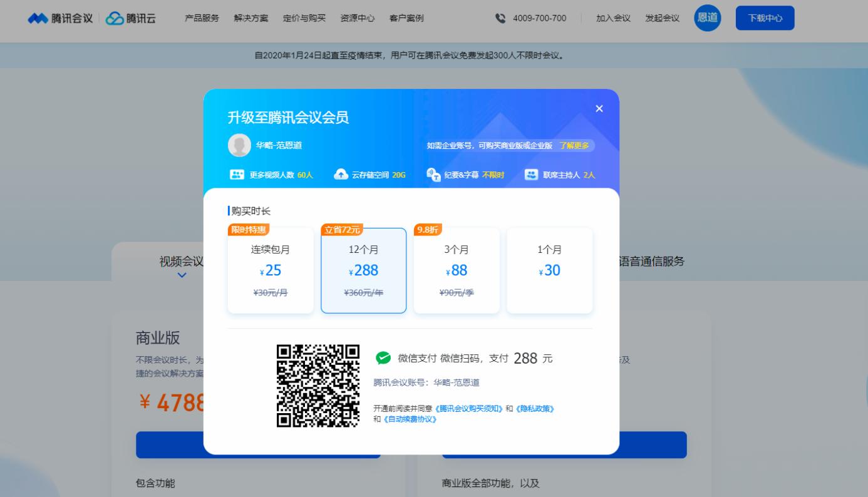This screenshot has width=868, height=497.
Task: Expand the chevron under 视频会议
Action: 182,275
